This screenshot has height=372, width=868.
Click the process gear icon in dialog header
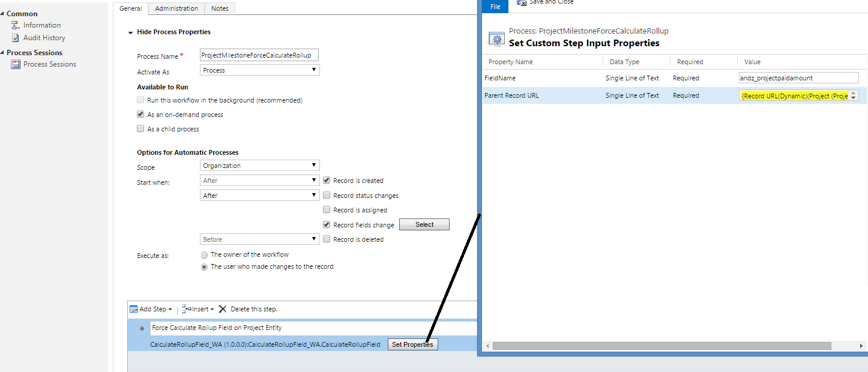tap(496, 40)
